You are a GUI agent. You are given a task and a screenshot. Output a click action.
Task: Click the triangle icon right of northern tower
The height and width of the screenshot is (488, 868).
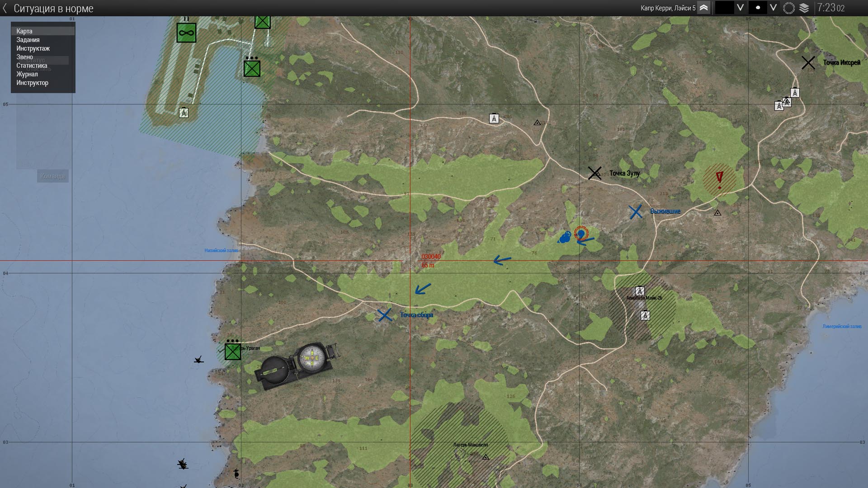click(537, 122)
